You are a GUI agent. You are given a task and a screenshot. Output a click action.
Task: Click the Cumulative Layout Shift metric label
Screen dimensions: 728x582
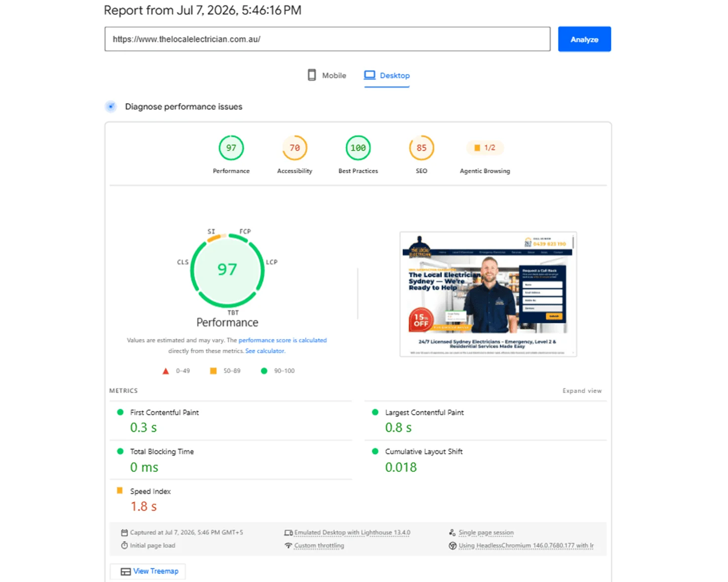point(424,451)
